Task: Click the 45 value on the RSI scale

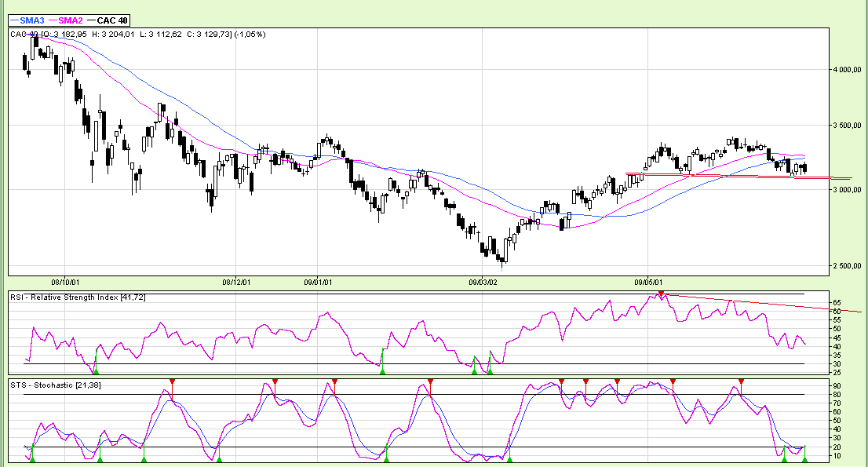Action: [837, 338]
